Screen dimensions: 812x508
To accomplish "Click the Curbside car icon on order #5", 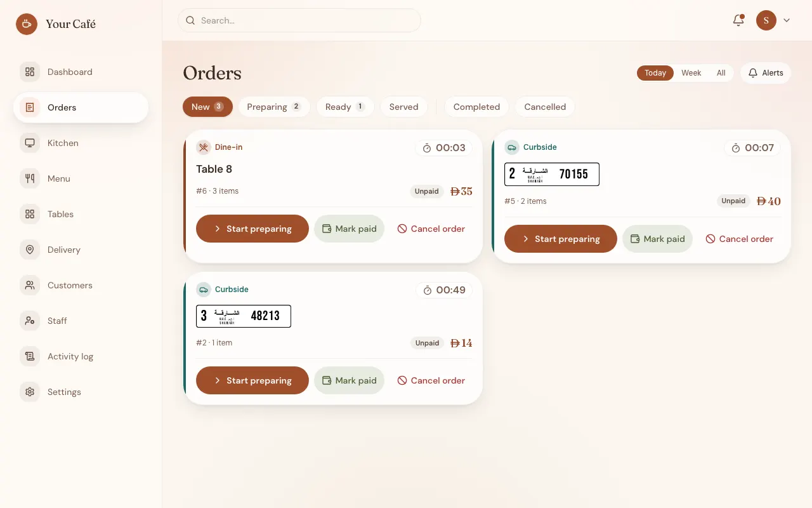I will [x=511, y=147].
